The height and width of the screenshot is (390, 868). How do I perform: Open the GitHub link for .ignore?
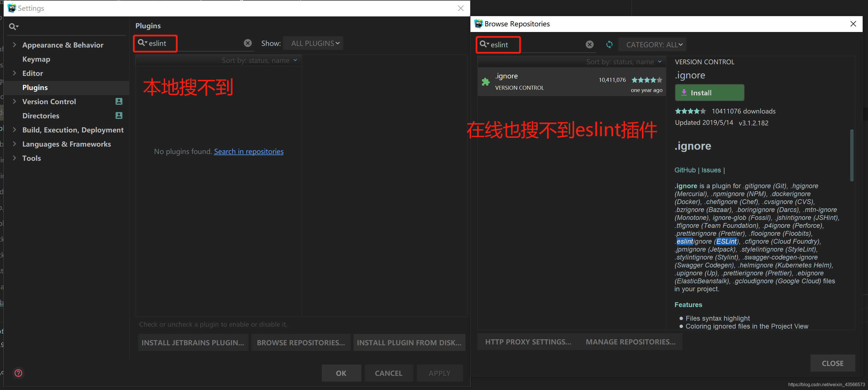(x=685, y=170)
